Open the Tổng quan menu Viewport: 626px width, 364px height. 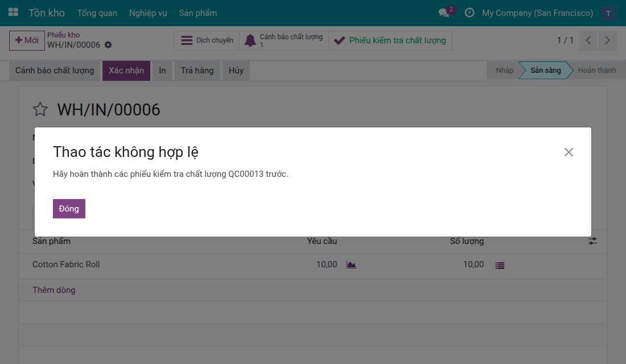click(97, 13)
